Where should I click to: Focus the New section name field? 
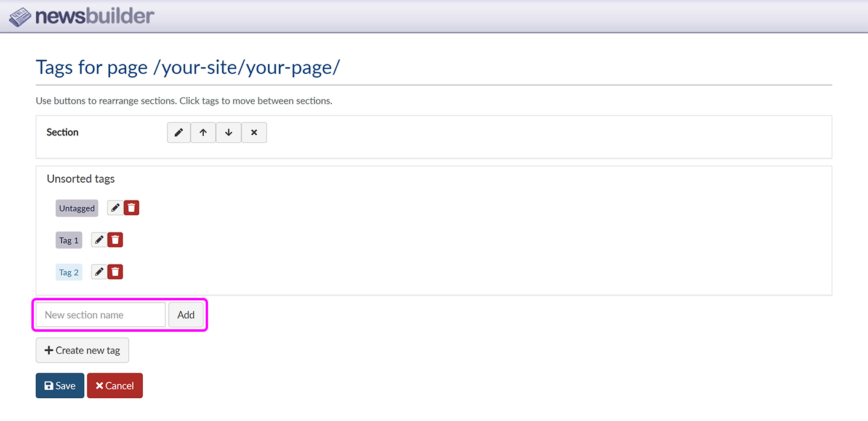tap(101, 315)
